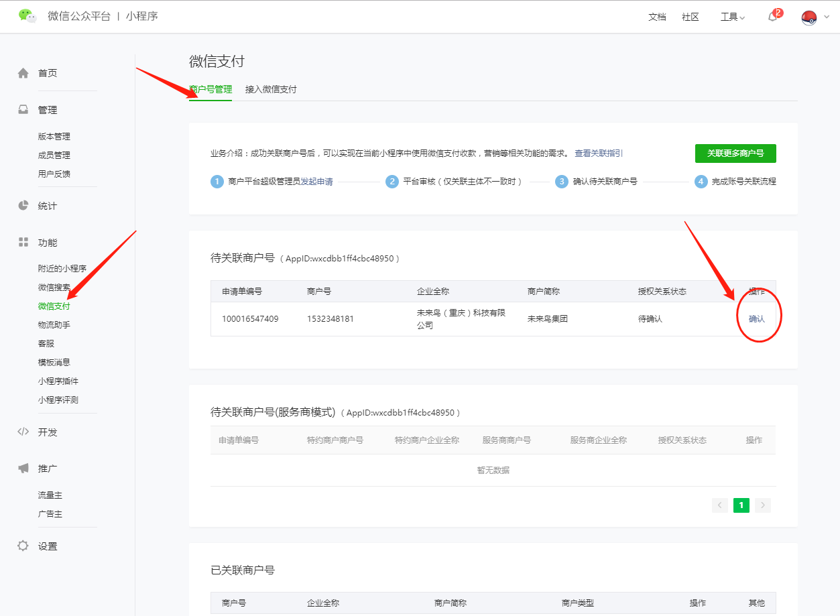Switch to 接入微信支付 tab
Image resolution: width=840 pixels, height=616 pixels.
point(271,89)
